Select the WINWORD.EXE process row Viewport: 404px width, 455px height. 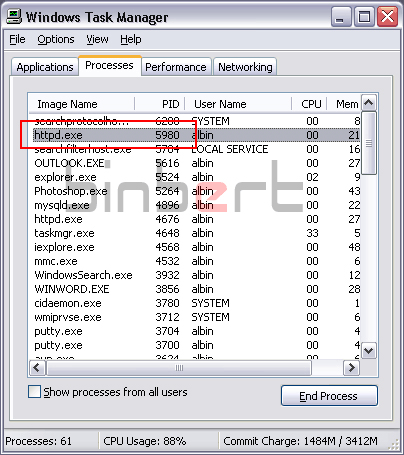click(x=196, y=289)
